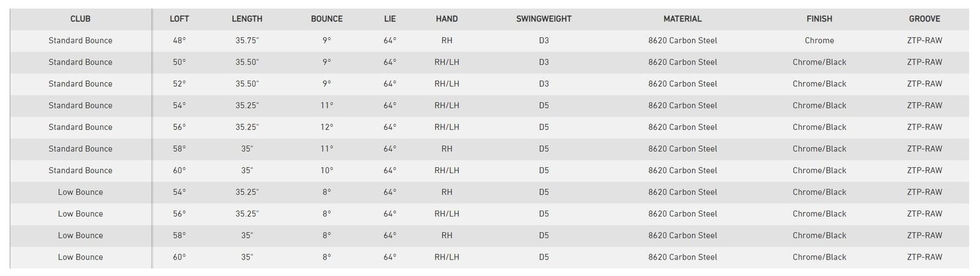Click the CLUB column header
This screenshot has height=276, width=980.
point(80,19)
